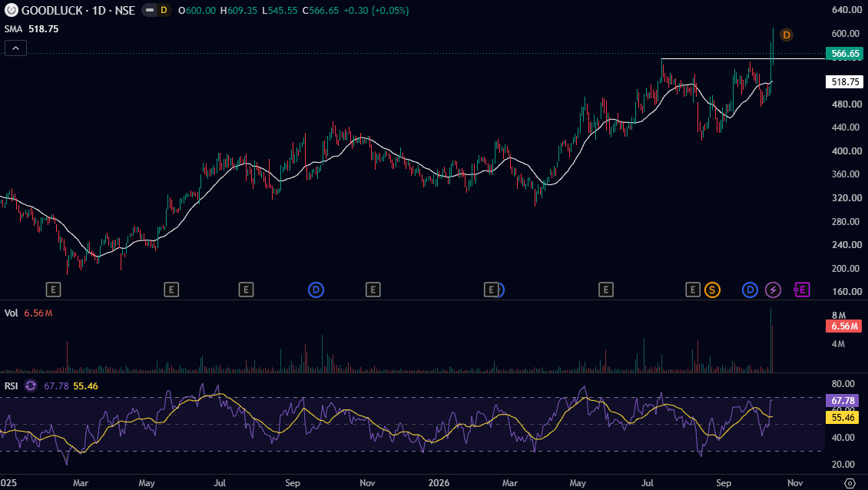This screenshot has height=490, width=868.
Task: Click the Nov label at far right of time axis
Action: pos(795,483)
